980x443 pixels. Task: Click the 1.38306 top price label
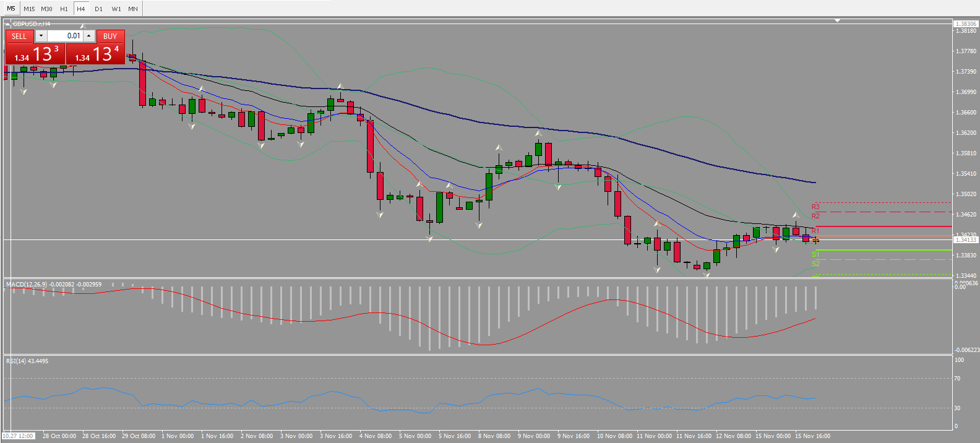(x=966, y=24)
